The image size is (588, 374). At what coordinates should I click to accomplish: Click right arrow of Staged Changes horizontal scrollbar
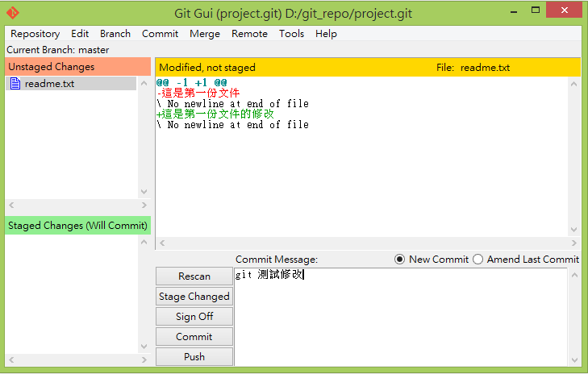(x=144, y=359)
